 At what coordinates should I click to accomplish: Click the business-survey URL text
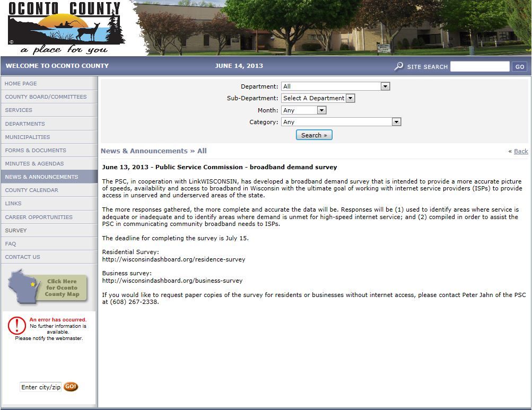click(172, 281)
